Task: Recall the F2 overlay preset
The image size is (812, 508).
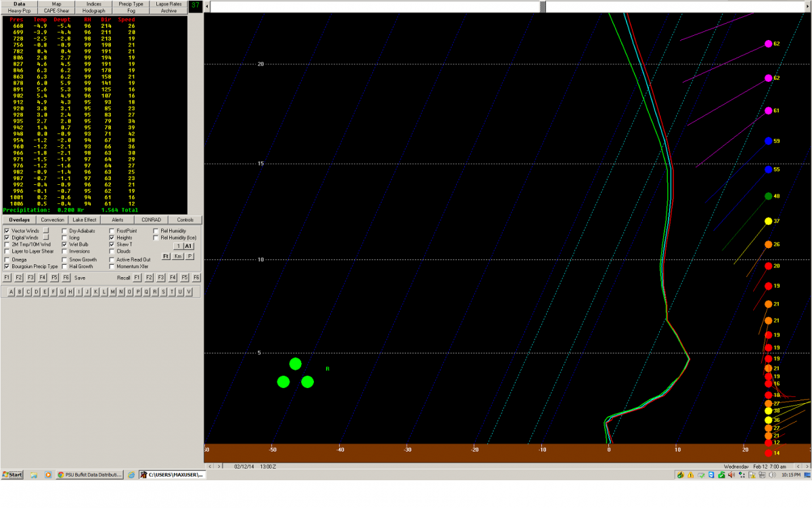Action: (149, 278)
